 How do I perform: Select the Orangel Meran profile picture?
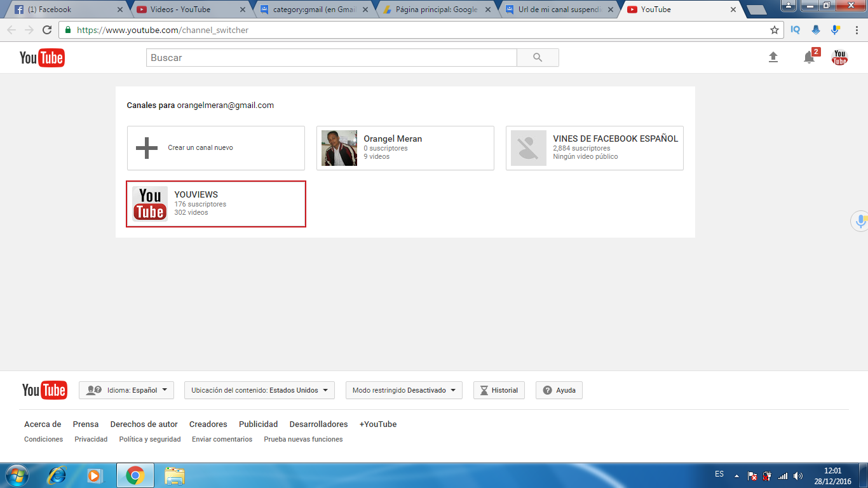click(339, 148)
